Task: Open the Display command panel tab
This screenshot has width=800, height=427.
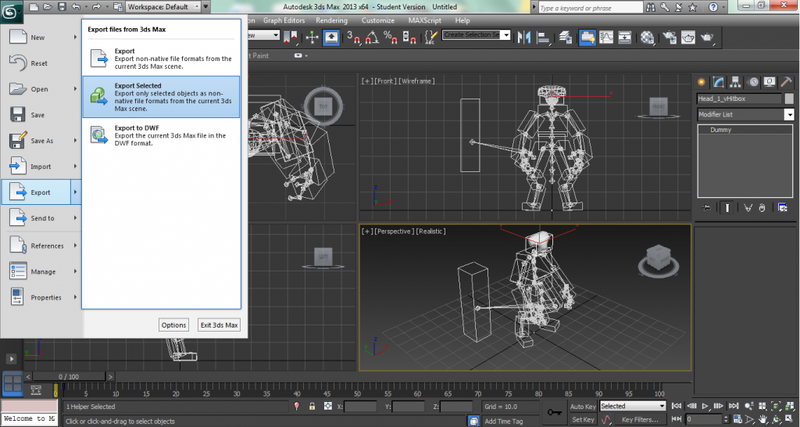Action: click(x=769, y=82)
